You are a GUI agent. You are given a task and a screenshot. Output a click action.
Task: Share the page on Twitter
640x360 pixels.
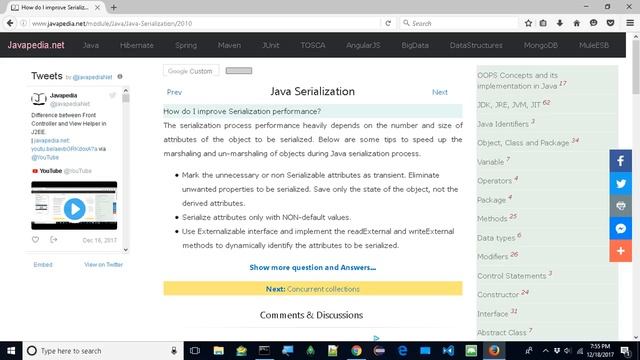click(620, 183)
